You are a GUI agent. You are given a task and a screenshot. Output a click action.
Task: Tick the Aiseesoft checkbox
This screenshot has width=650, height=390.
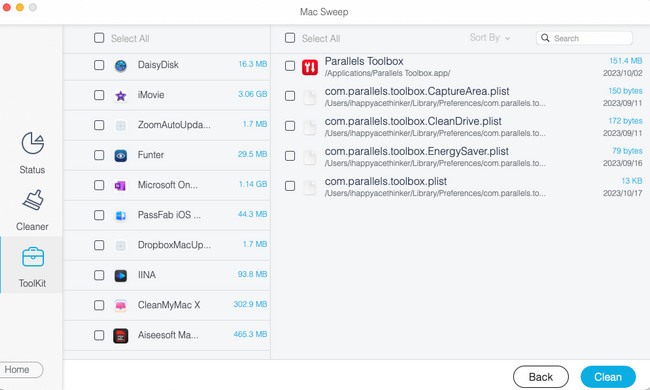(x=99, y=335)
